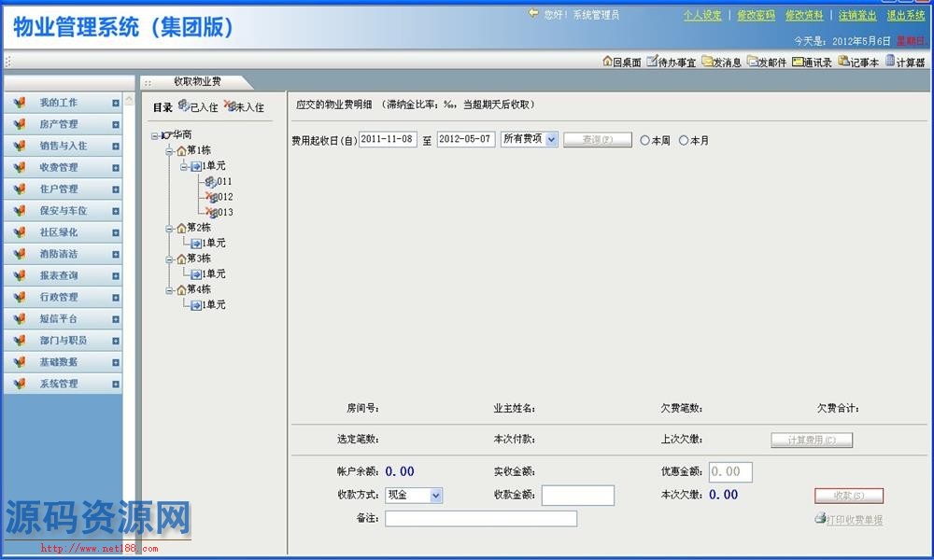Click the printer icon for 打印收费单据
The image size is (934, 560).
coord(820,518)
